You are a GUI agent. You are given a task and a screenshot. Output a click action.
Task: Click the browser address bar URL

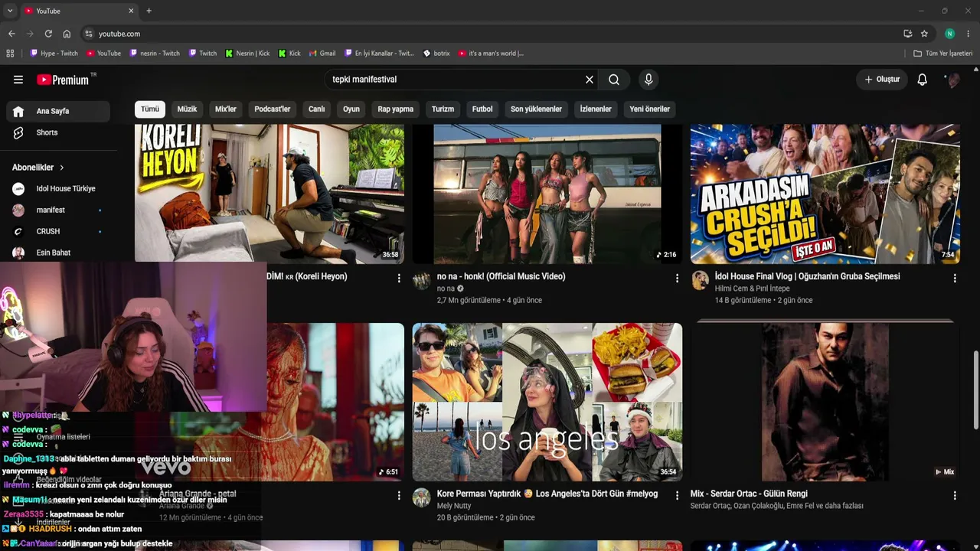(x=119, y=34)
